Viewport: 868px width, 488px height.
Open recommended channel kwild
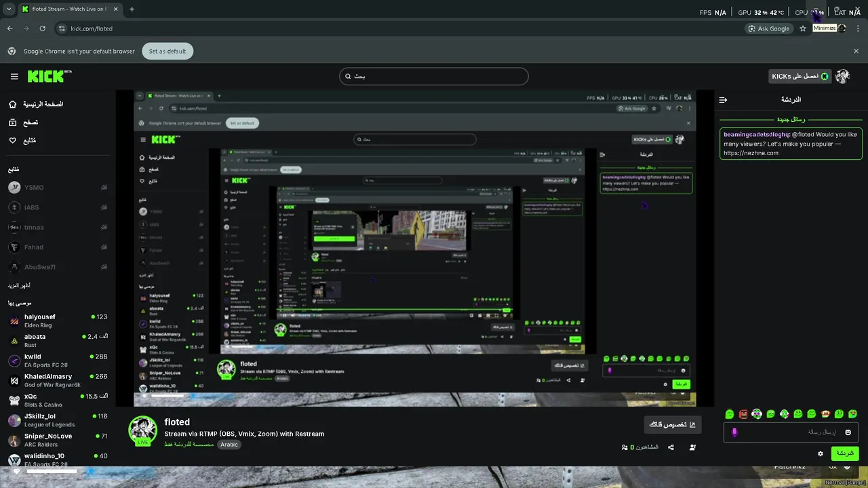pyautogui.click(x=58, y=360)
